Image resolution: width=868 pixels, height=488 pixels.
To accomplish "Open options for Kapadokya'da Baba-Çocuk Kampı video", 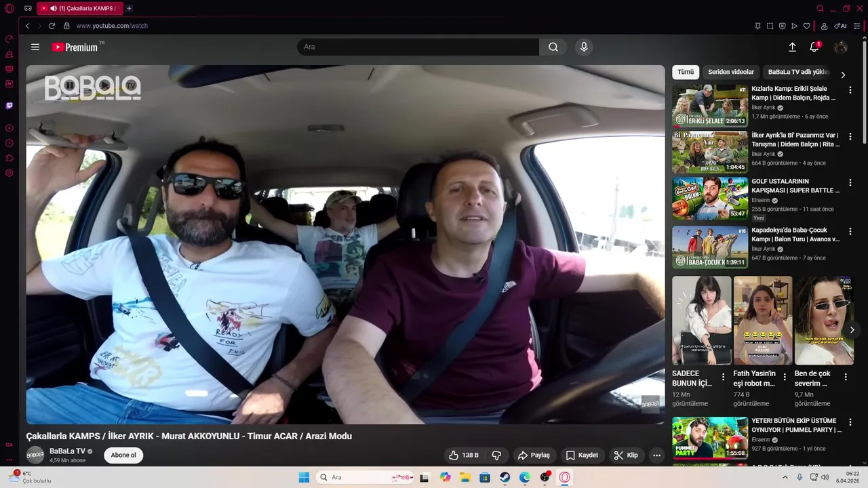I will (x=850, y=231).
